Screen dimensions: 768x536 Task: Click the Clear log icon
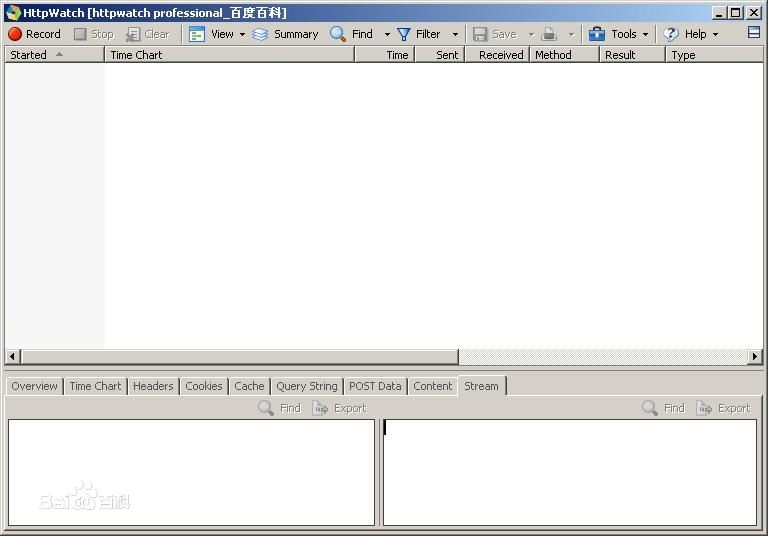point(132,34)
